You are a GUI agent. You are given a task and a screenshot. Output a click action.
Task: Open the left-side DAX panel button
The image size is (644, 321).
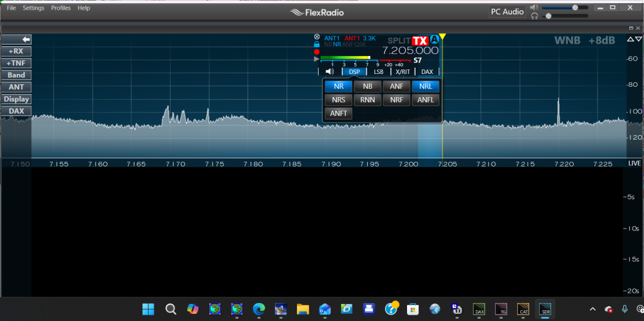[16, 111]
